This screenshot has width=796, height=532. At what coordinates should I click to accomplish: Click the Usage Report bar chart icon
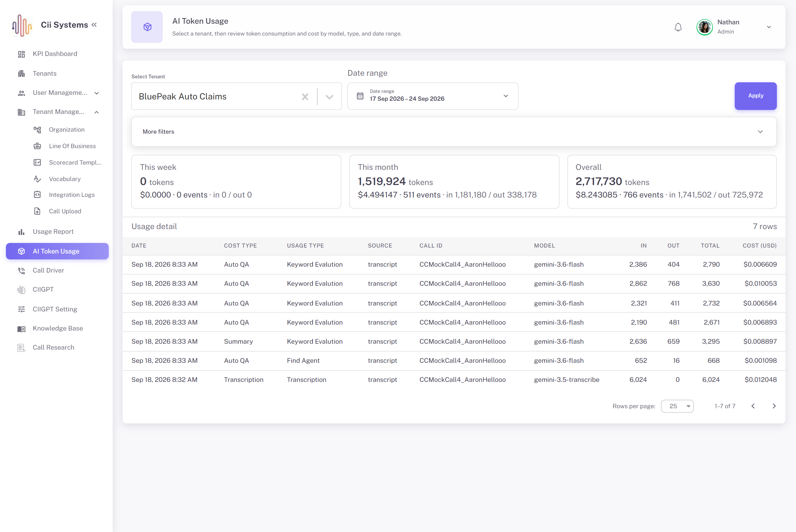coord(21,232)
